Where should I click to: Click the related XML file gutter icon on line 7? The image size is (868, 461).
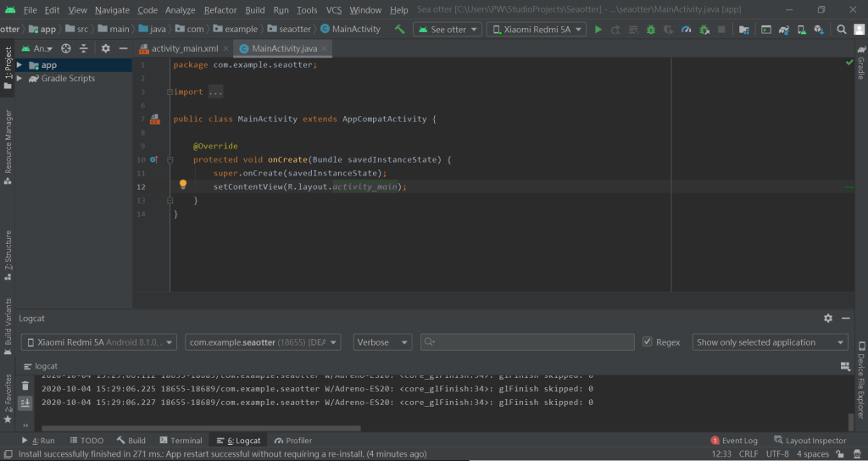(155, 119)
